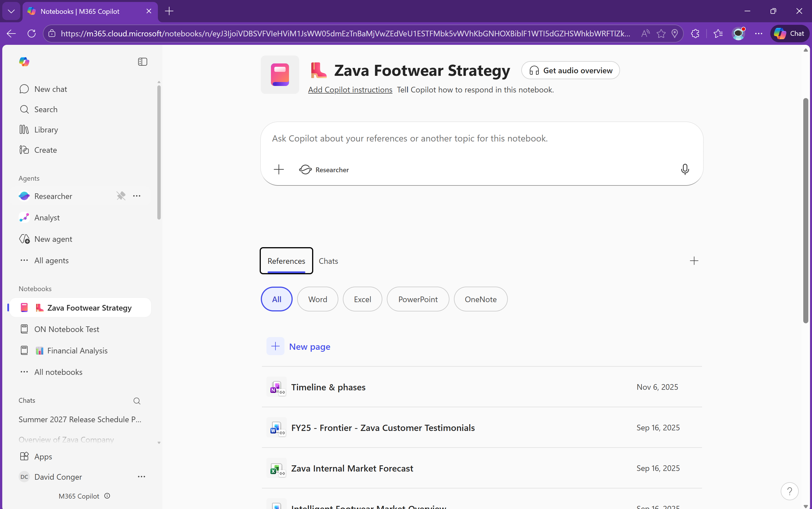Click David Conger profile avatar

[x=24, y=477]
